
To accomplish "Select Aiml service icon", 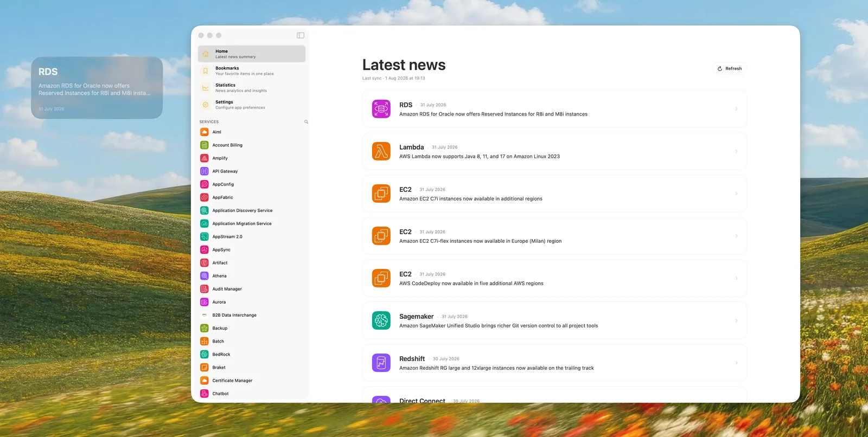I will (x=205, y=132).
